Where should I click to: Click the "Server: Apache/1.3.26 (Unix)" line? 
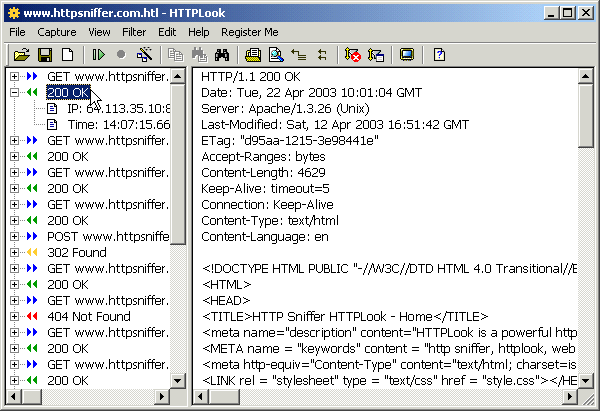click(285, 109)
